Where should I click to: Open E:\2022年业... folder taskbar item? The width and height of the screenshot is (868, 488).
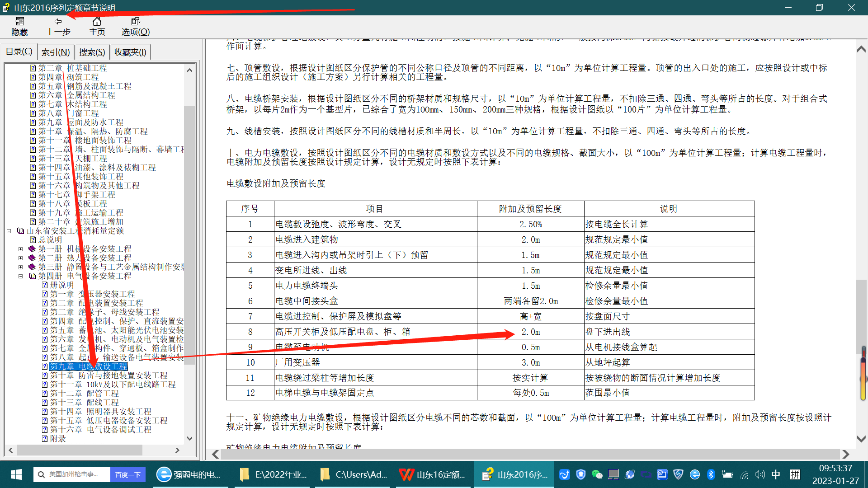point(273,474)
